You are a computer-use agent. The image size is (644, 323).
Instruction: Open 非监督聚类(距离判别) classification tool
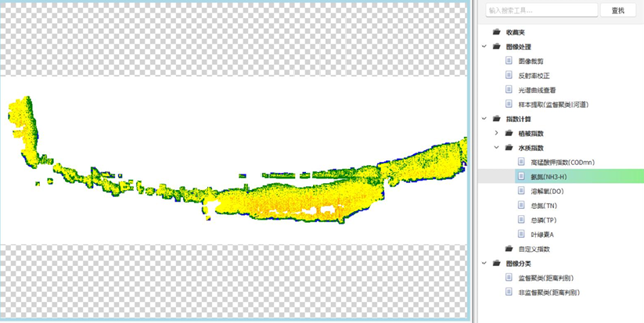coord(549,292)
